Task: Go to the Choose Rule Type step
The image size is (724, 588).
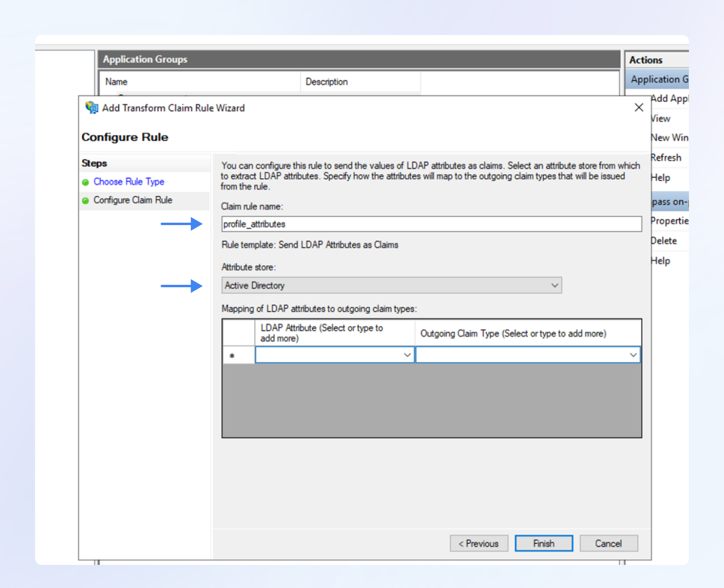Action: 129,182
